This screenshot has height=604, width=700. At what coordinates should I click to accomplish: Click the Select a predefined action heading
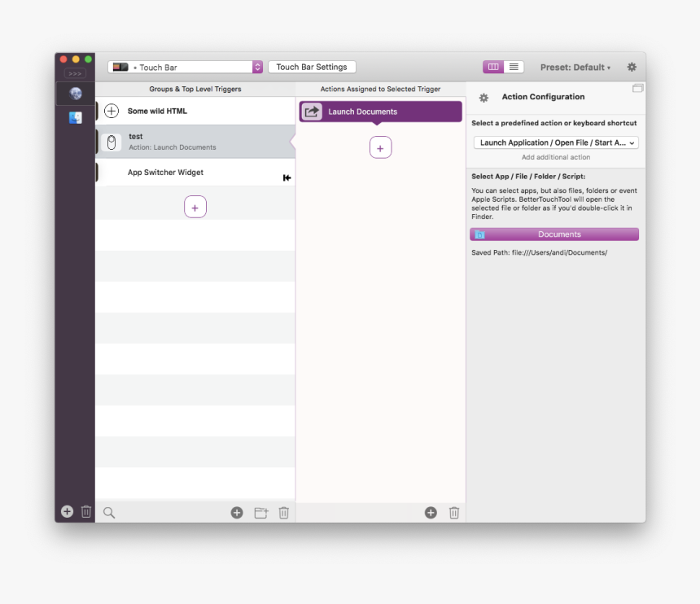click(x=554, y=123)
